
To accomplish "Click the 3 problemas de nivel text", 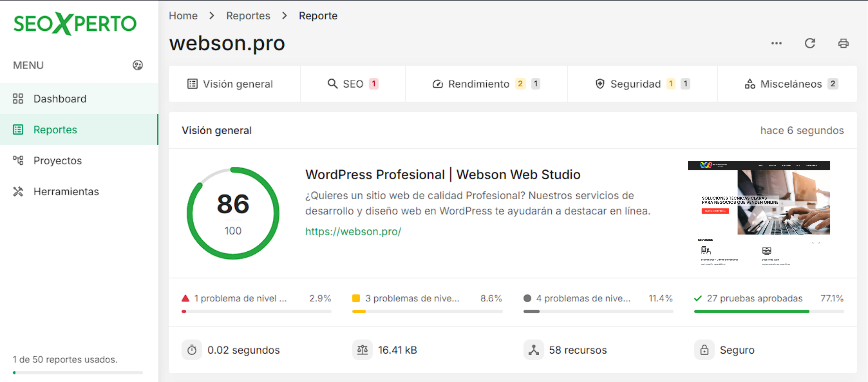I will tap(412, 298).
